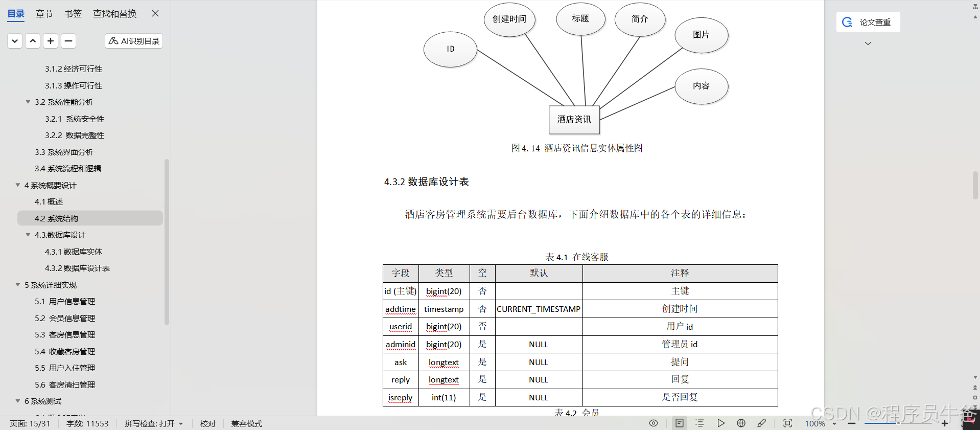Collapse the 4.3.数据库设计 section
This screenshot has width=980, height=430.
click(x=28, y=235)
